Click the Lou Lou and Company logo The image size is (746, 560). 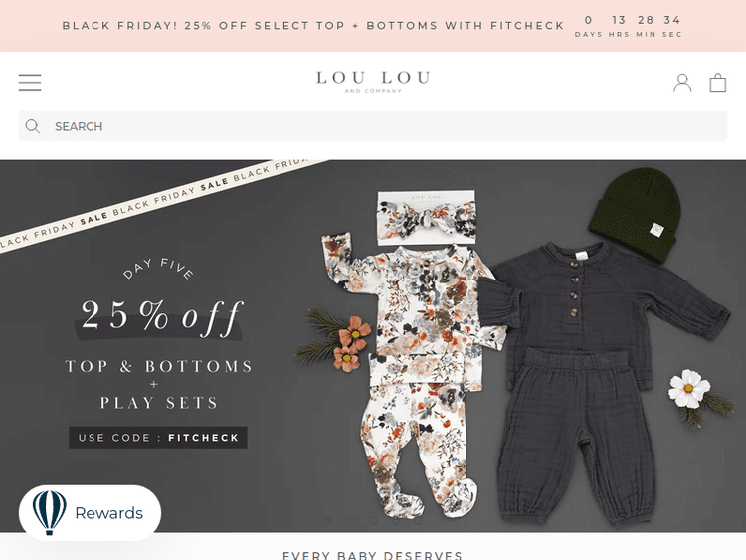(373, 81)
